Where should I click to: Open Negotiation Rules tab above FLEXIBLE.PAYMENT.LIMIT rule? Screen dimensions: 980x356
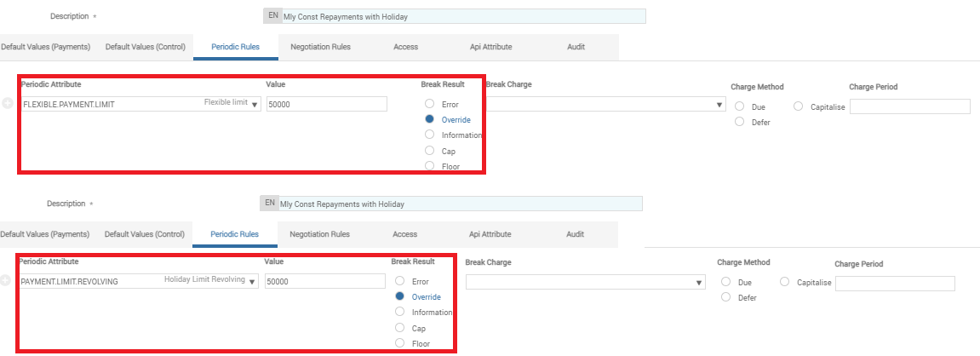(321, 47)
